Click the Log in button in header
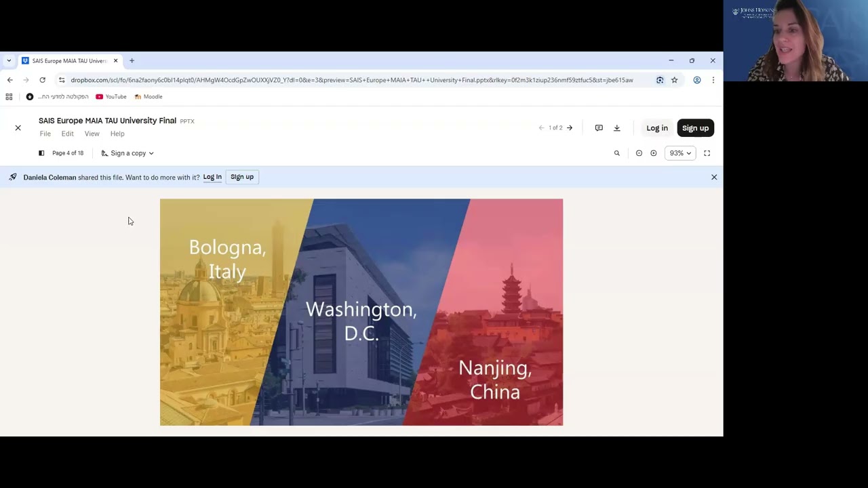 657,128
